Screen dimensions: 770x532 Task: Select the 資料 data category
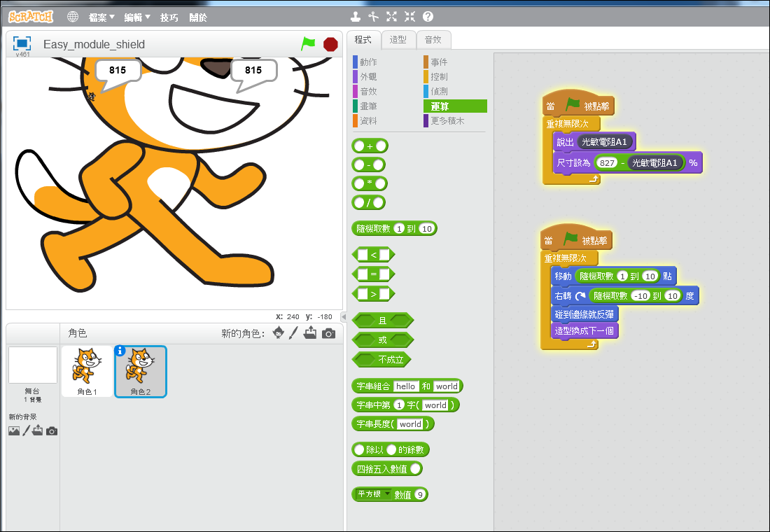click(x=369, y=121)
